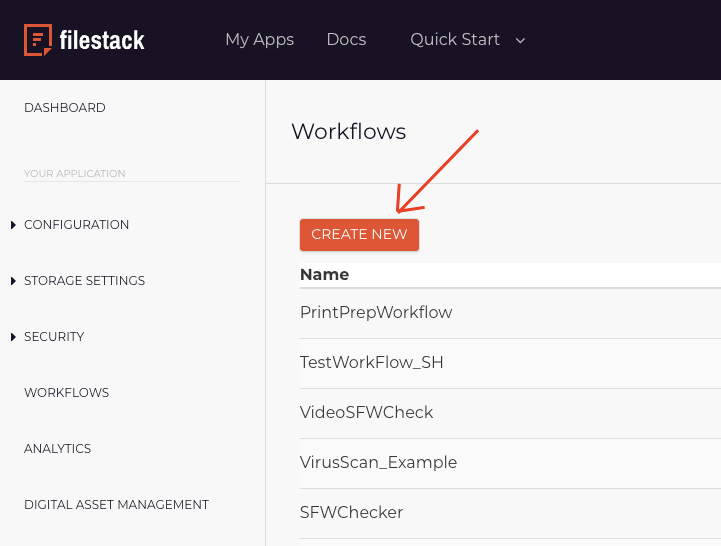Open the PrintPrepWorkflow row

(x=510, y=313)
